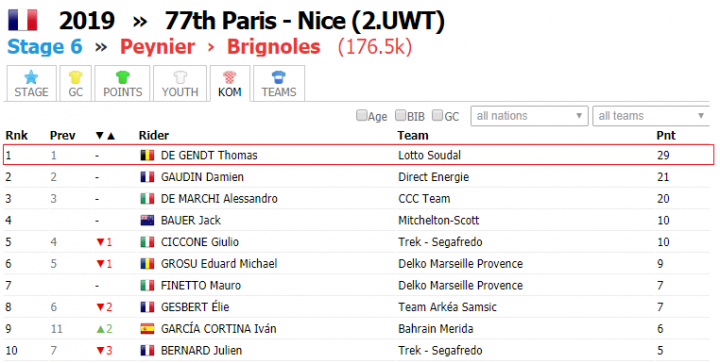
Task: Tick the BIB checkbox
Action: [x=400, y=115]
